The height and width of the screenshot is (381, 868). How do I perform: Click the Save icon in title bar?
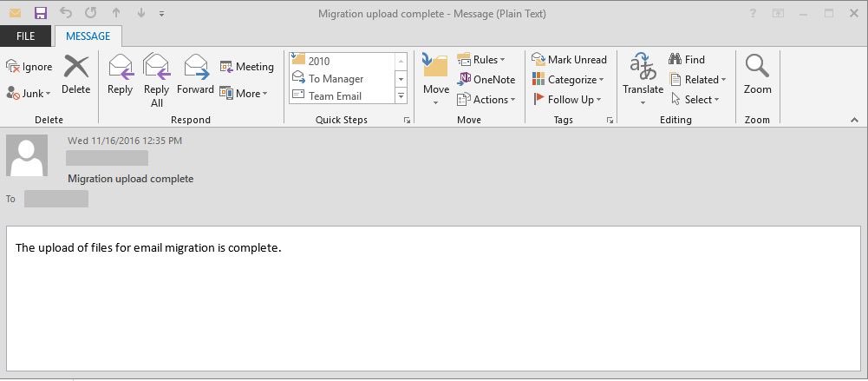point(41,13)
